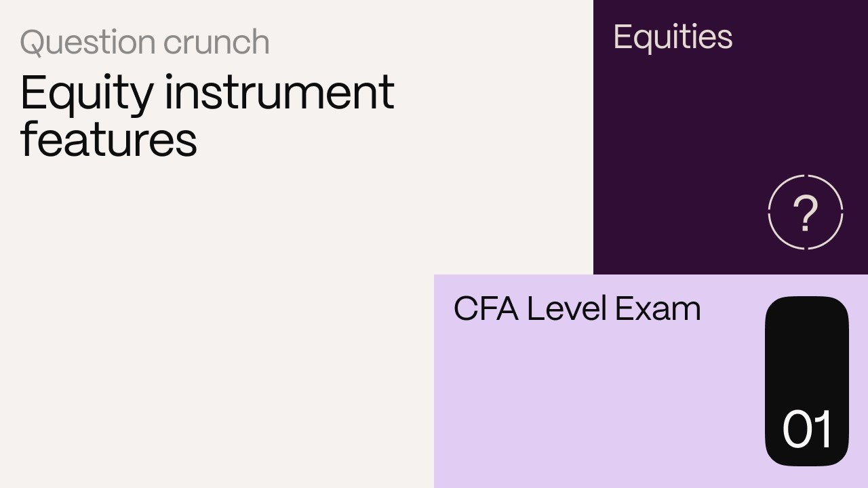Click the empty beige slide area
868x488 pixels.
pyautogui.click(x=217, y=325)
